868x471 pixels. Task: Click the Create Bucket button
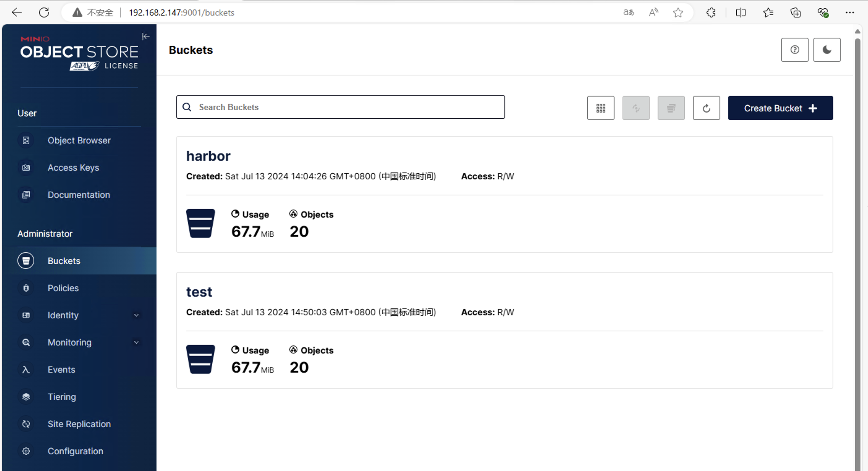(x=780, y=108)
